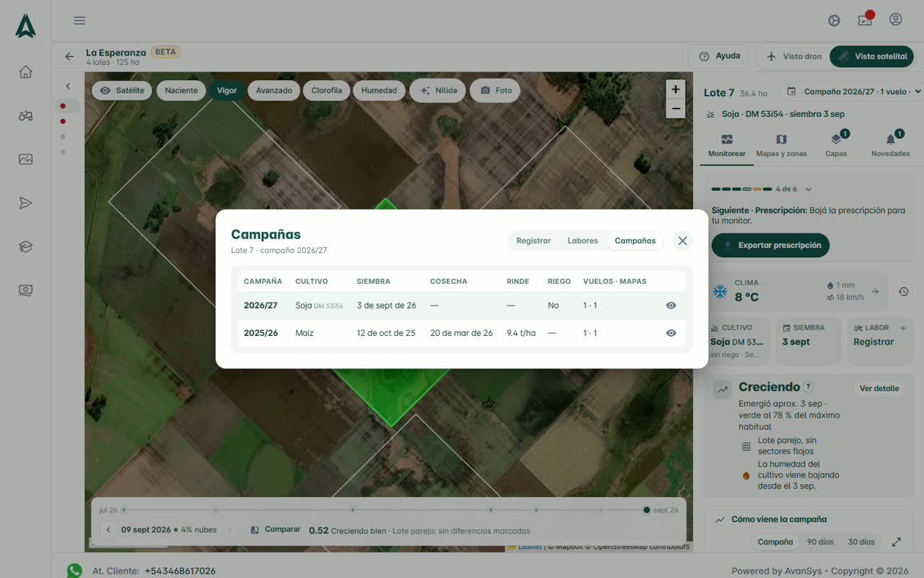
Task: Click the notifications inbox icon with red badge
Action: click(865, 20)
